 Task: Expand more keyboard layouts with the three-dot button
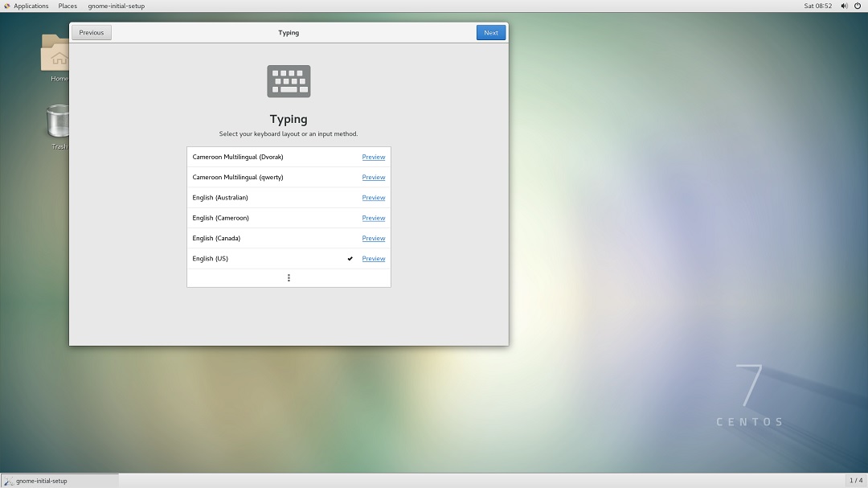coord(289,277)
